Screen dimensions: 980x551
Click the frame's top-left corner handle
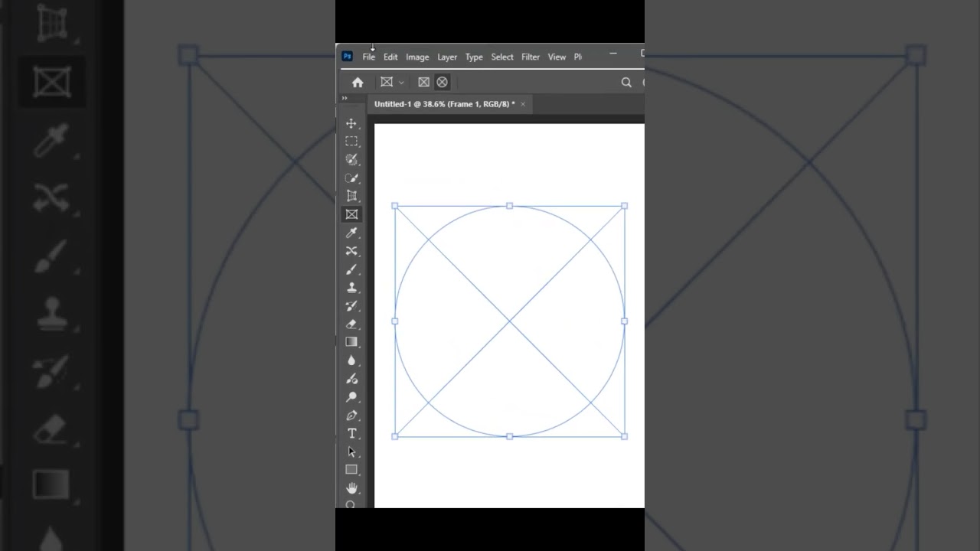[395, 206]
